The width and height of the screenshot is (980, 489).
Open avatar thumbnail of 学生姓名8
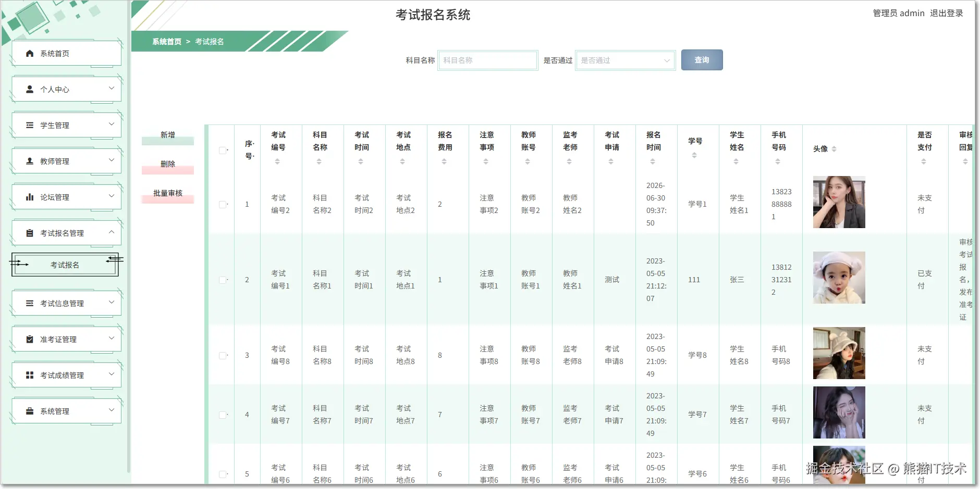coord(839,353)
